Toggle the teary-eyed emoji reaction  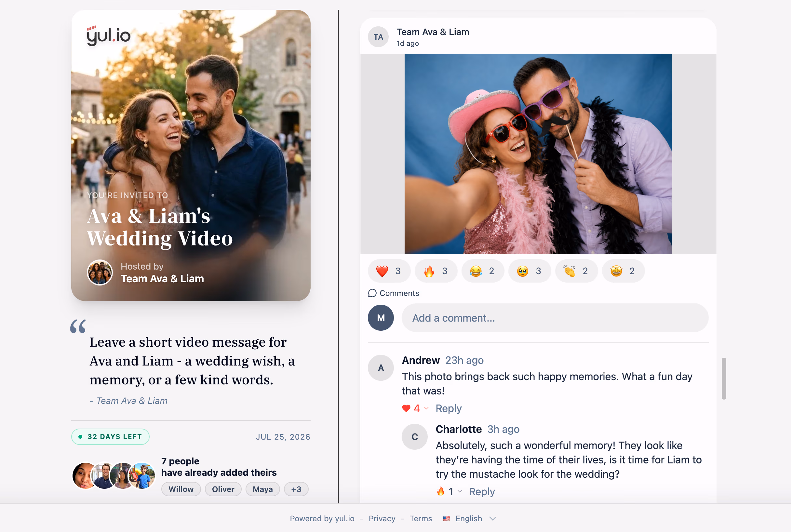pyautogui.click(x=530, y=271)
